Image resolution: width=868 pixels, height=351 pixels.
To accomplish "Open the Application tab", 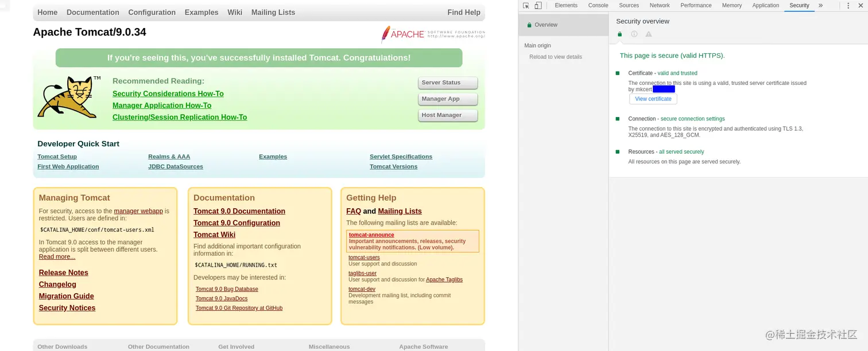I will click(766, 6).
